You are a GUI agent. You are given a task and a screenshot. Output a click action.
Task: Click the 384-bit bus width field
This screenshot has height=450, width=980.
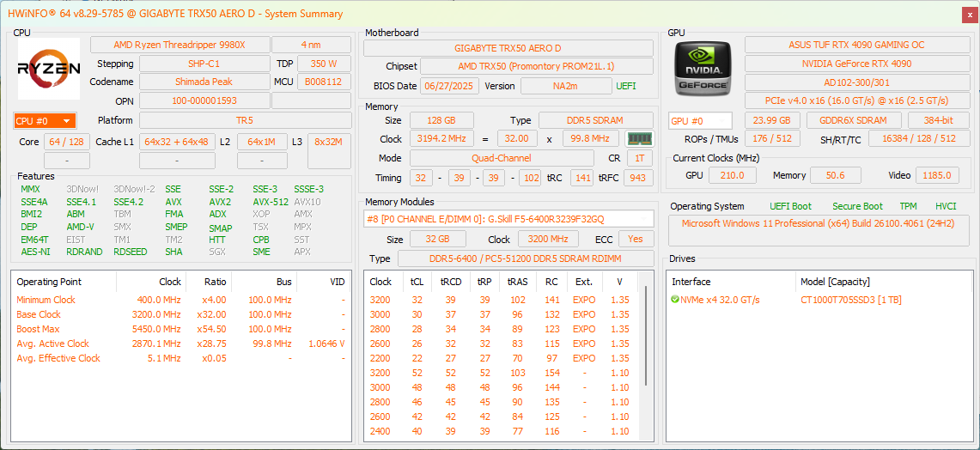(x=939, y=120)
